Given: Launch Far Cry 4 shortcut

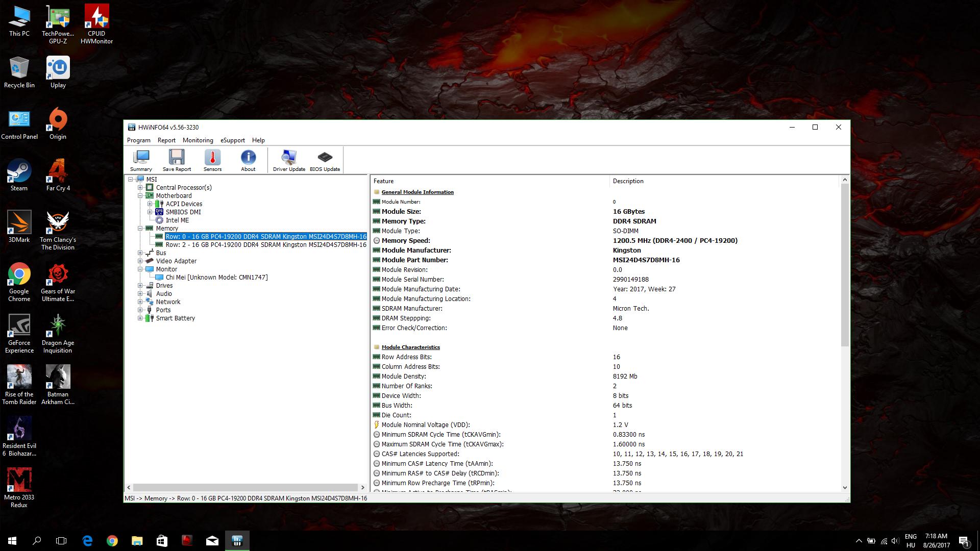Looking at the screenshot, I should tap(58, 176).
